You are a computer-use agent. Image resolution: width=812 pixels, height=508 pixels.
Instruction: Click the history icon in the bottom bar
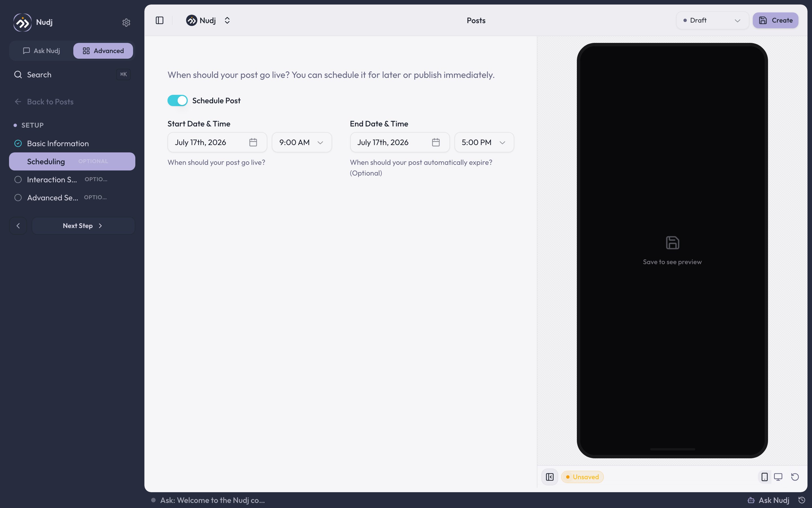pyautogui.click(x=802, y=500)
